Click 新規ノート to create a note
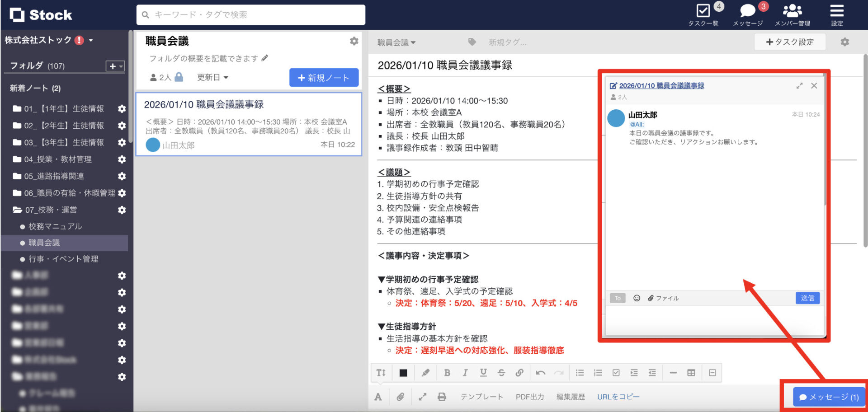Viewport: 868px width, 412px height. click(x=324, y=77)
